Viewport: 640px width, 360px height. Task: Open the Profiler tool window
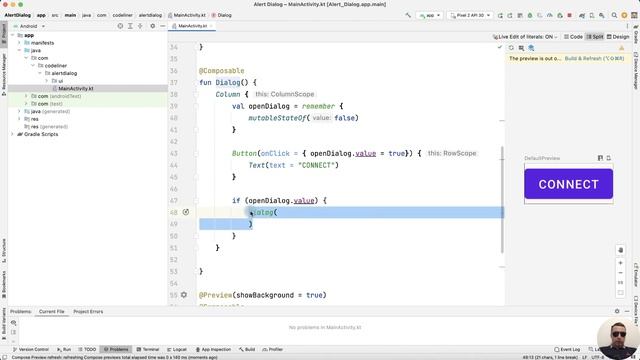[x=273, y=349]
